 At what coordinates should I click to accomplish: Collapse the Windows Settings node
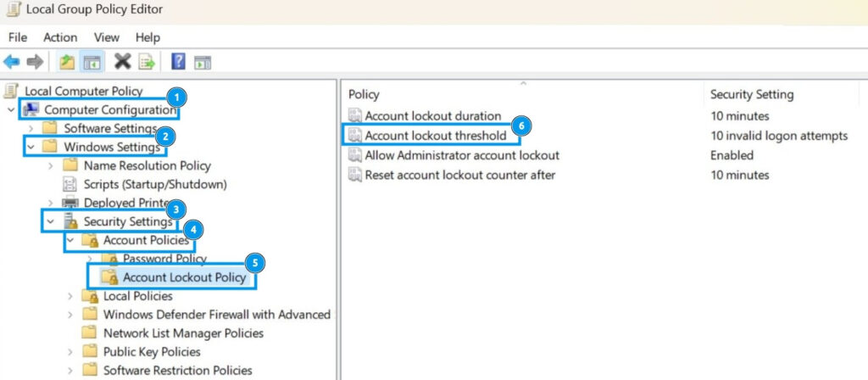click(x=31, y=147)
